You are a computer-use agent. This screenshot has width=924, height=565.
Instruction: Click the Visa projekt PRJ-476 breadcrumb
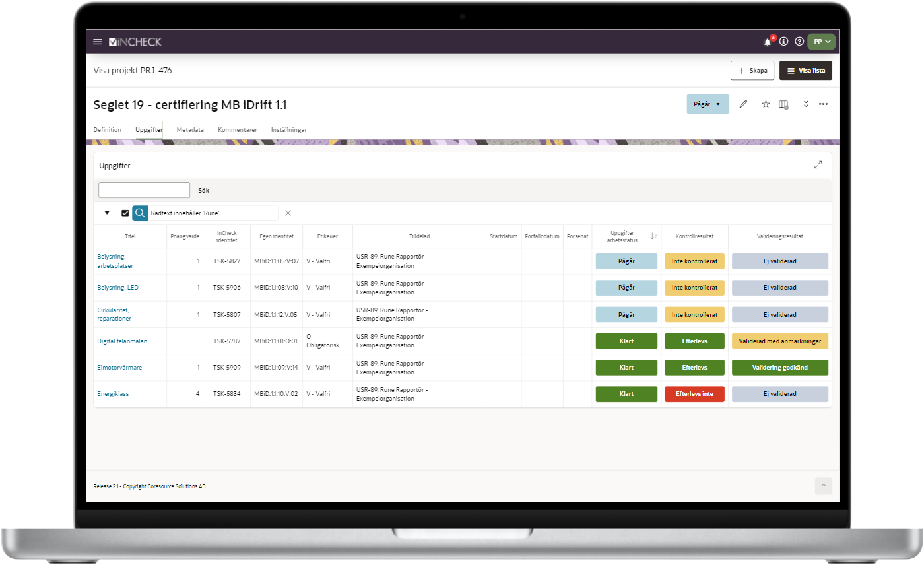coord(133,70)
